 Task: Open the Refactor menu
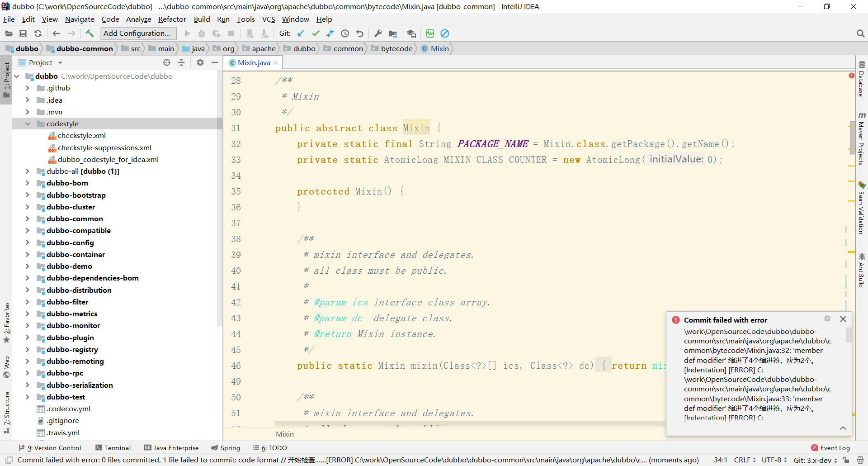point(172,19)
